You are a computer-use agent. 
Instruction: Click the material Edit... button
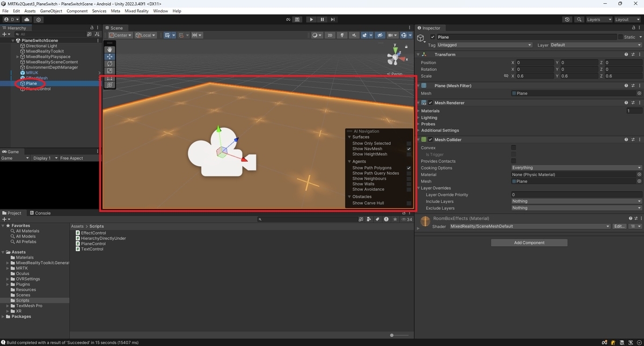point(619,226)
